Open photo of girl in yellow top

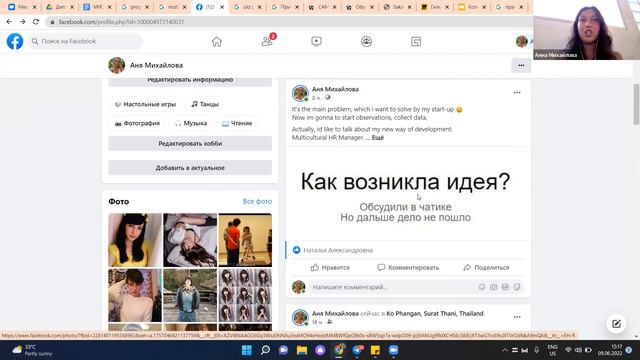[x=135, y=240]
